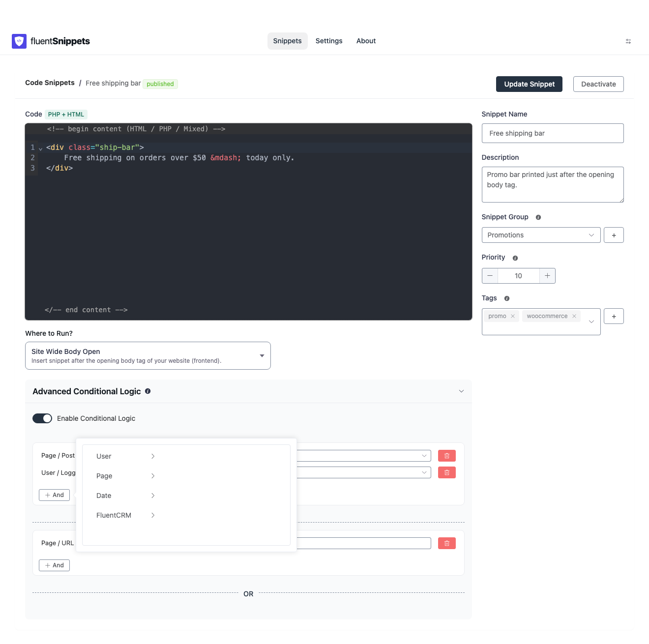Fold code line 1 with gutter arrow
The width and height of the screenshot is (649, 644).
[x=40, y=148]
